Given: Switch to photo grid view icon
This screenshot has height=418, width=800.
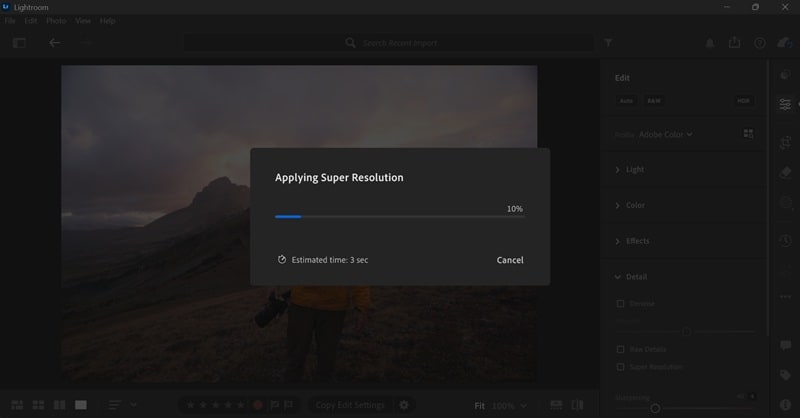Looking at the screenshot, I should click(17, 405).
